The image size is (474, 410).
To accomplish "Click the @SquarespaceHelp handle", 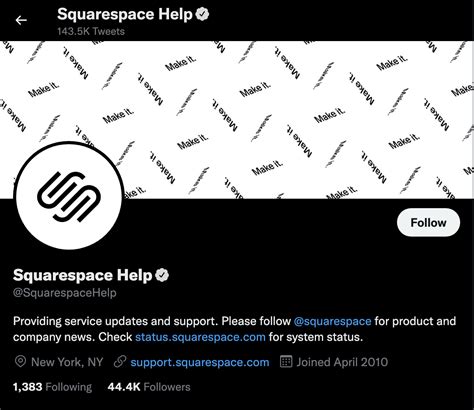I will click(65, 293).
